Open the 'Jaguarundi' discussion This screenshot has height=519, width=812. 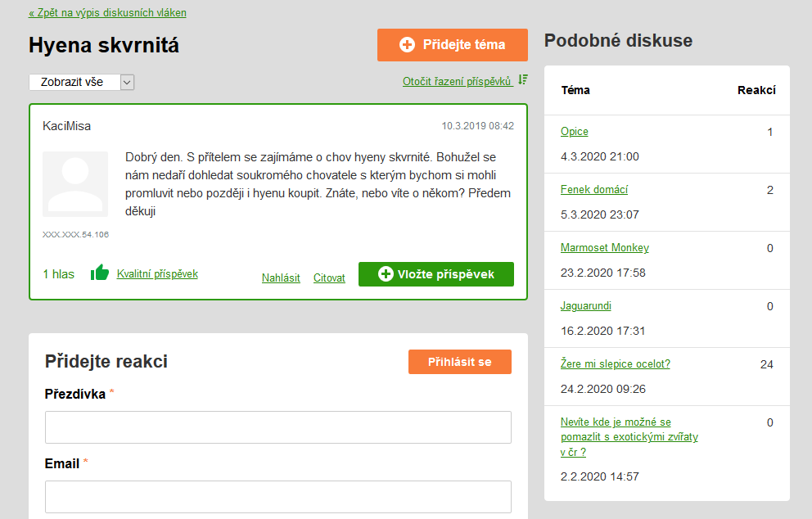tap(586, 306)
